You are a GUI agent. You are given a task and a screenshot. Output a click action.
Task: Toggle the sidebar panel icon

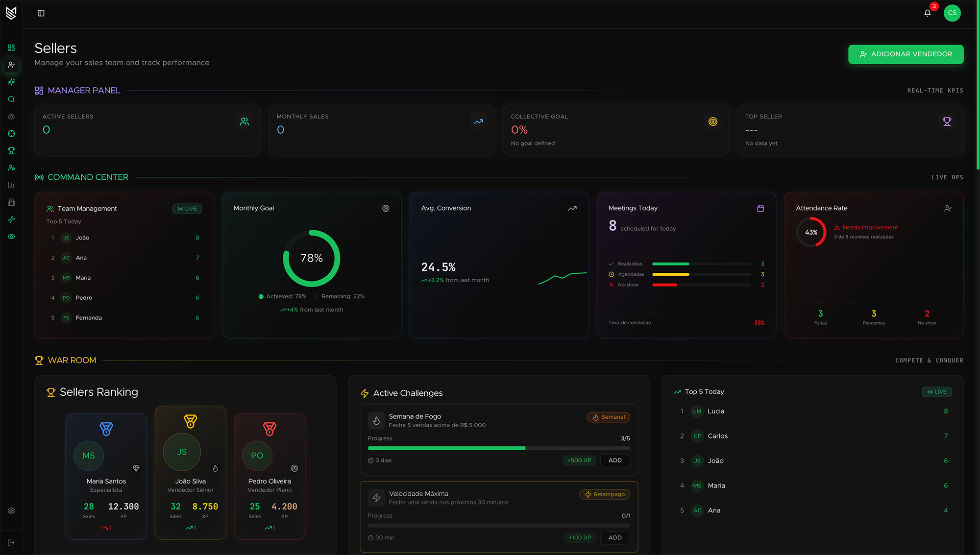coord(41,13)
